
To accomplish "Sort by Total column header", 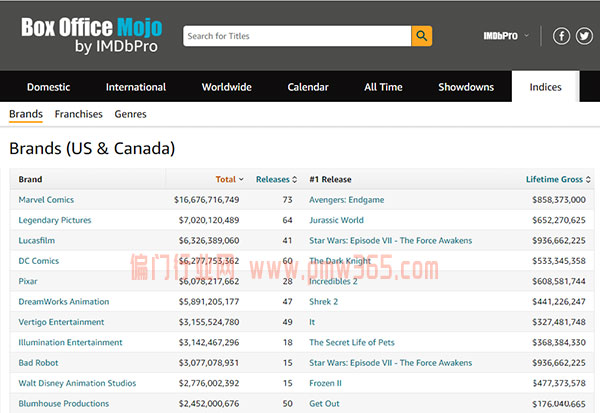I will coord(229,179).
